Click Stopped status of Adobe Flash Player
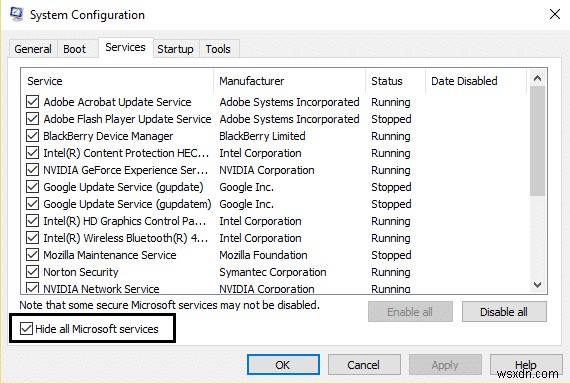The height and width of the screenshot is (384, 570). click(x=391, y=119)
